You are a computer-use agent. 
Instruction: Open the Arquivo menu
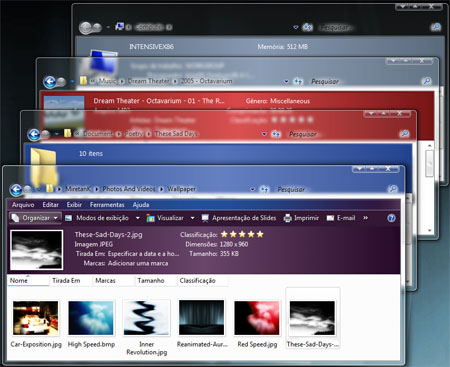[23, 205]
